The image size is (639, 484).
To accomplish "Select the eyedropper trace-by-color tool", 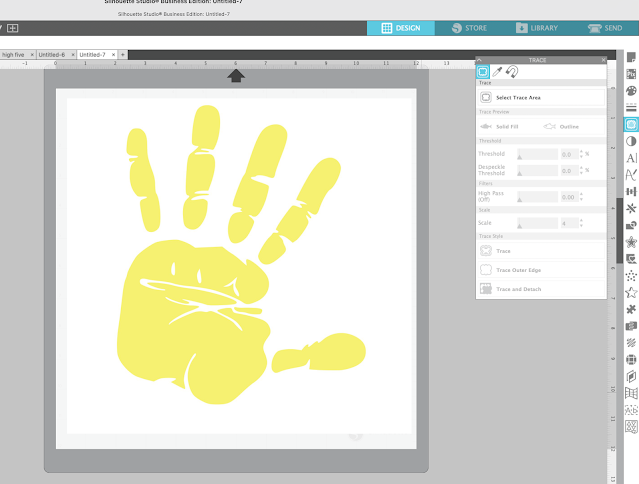I will (497, 72).
